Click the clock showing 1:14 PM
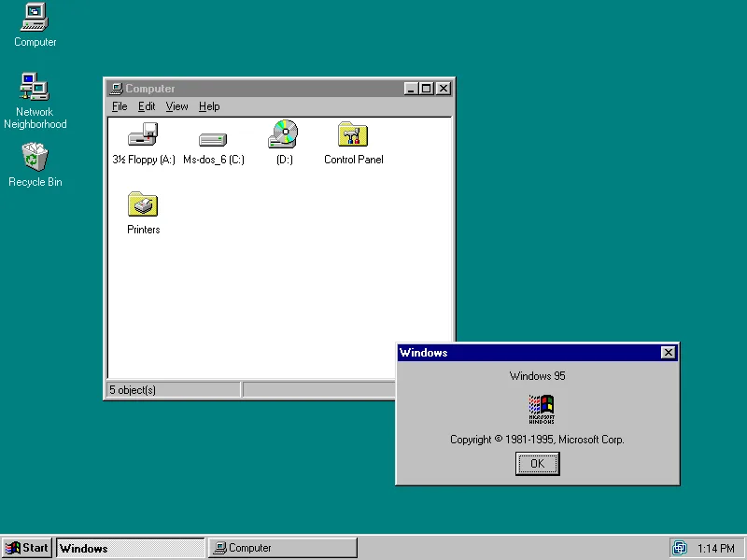This screenshot has width=747, height=560. coord(715,548)
